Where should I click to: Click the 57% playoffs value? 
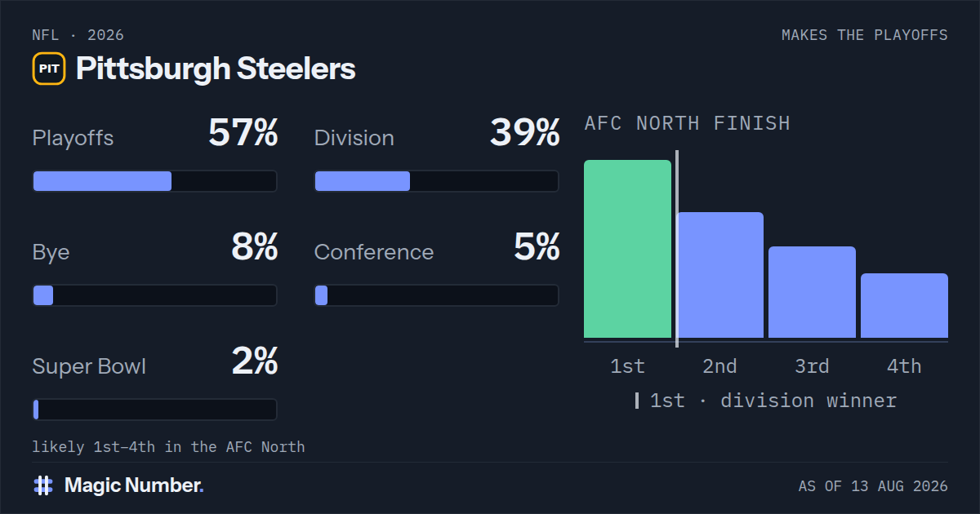pos(243,133)
